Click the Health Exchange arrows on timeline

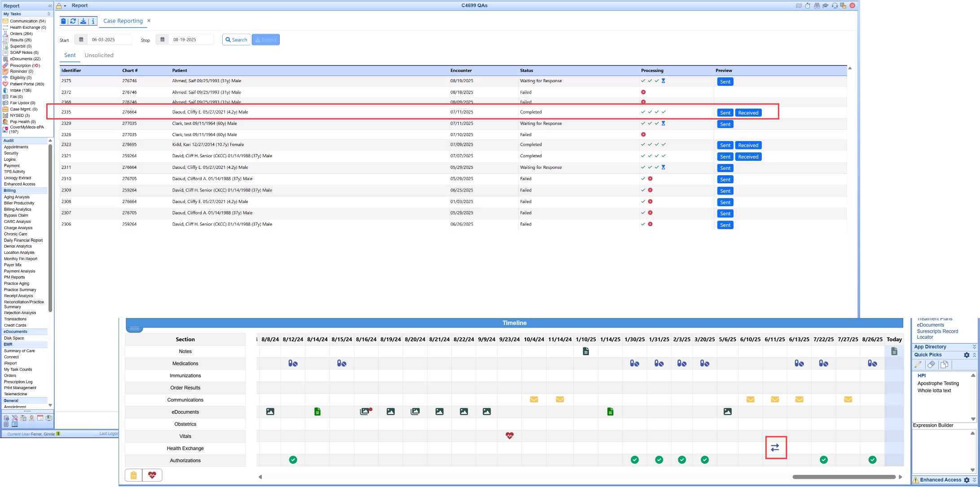click(x=775, y=447)
